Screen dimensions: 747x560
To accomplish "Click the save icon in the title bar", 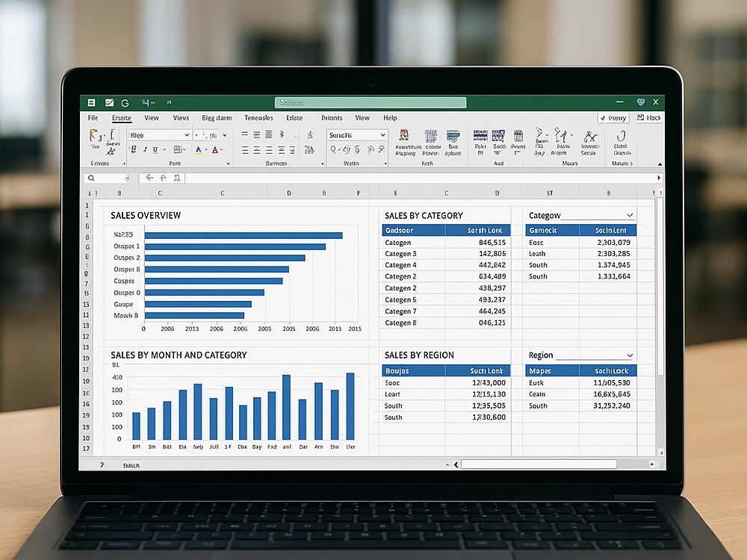I will pyautogui.click(x=91, y=102).
